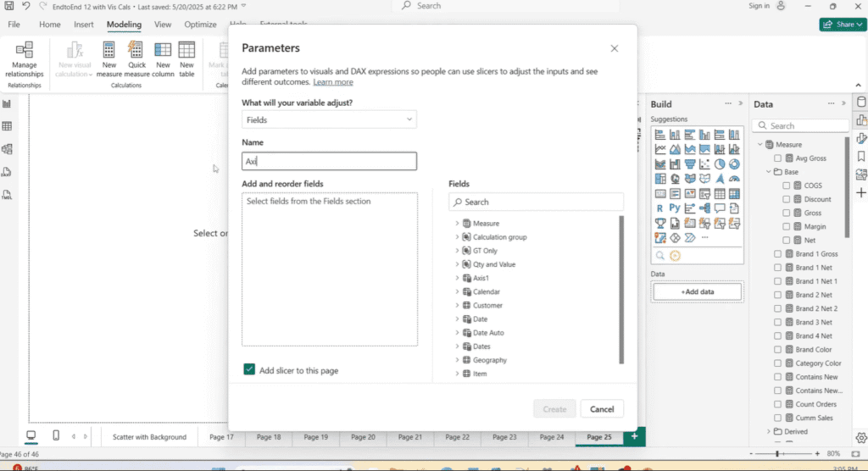Expand Calculation group in Fields list
This screenshot has height=471, width=868.
tap(457, 237)
